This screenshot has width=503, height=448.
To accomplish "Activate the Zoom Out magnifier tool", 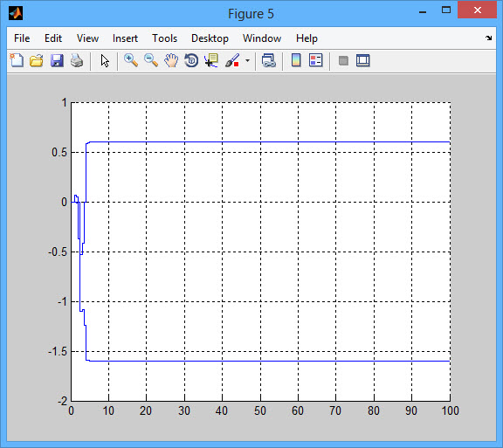I will point(151,60).
